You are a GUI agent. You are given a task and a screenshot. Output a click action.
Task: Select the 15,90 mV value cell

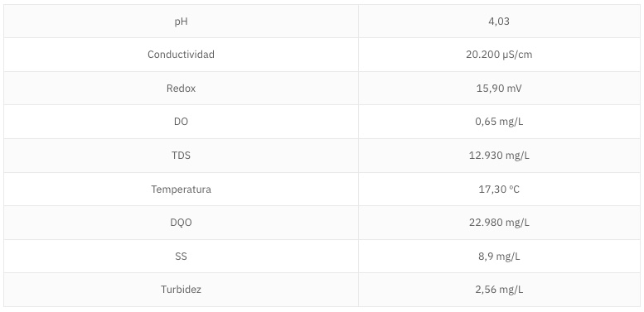tap(499, 89)
